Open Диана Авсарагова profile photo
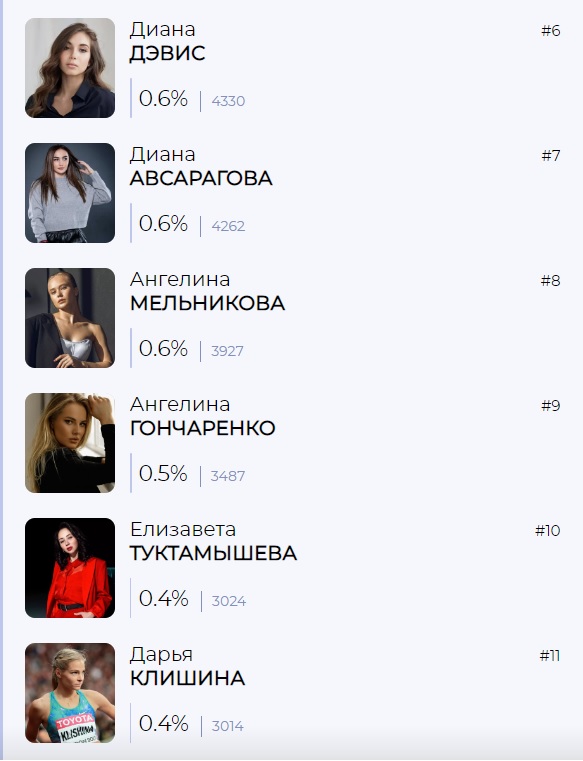Image resolution: width=583 pixels, height=761 pixels. click(70, 193)
